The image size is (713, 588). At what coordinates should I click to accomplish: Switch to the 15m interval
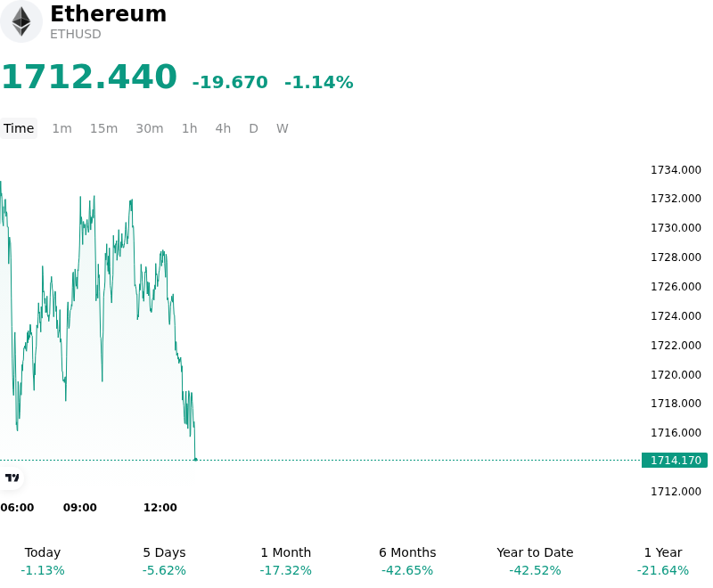(103, 128)
